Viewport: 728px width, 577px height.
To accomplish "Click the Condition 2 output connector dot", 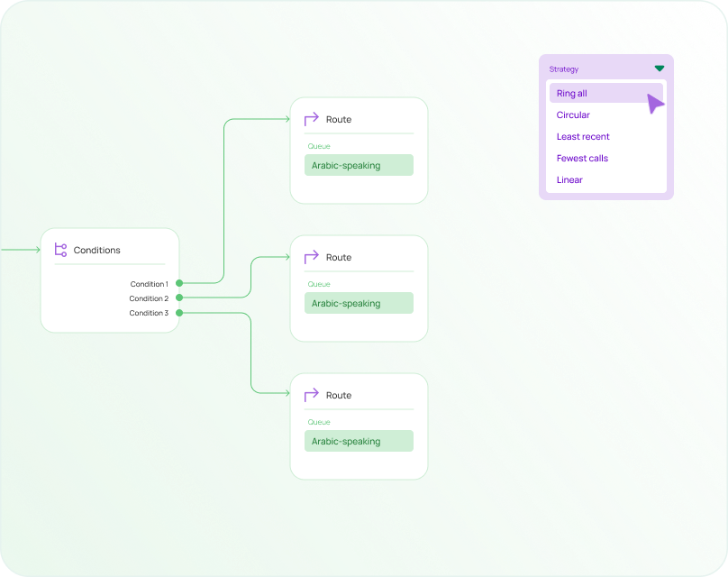I will click(x=179, y=298).
